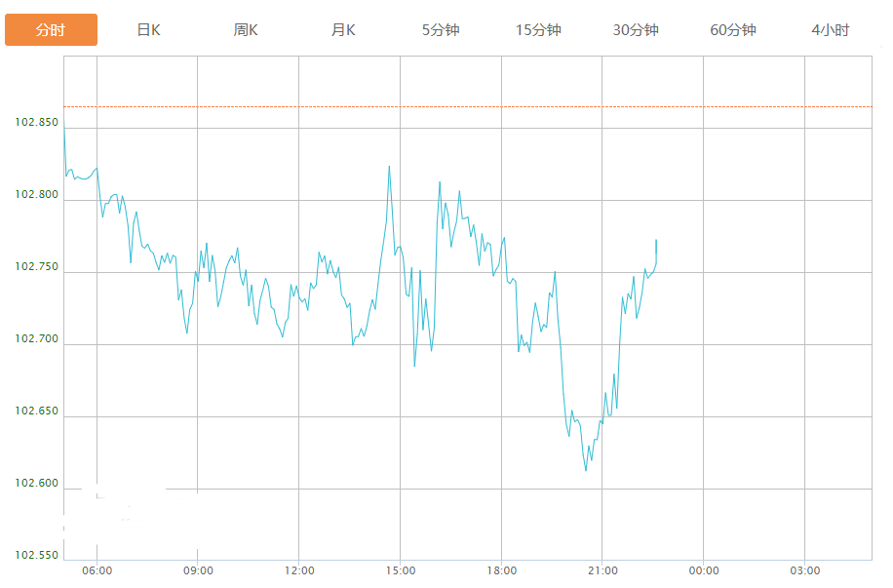Screen dimensions: 893x588
Task: Switch to the 4小时 tab
Action: pos(831,30)
